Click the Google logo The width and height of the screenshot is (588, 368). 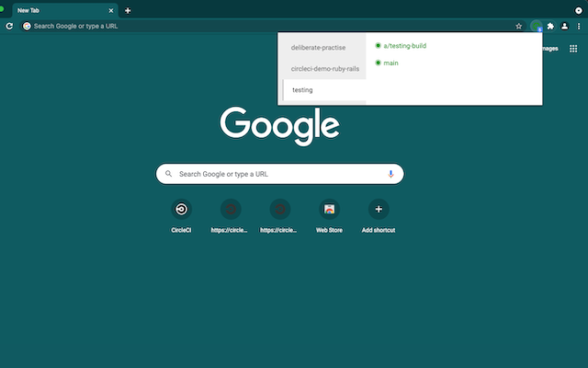click(x=279, y=126)
